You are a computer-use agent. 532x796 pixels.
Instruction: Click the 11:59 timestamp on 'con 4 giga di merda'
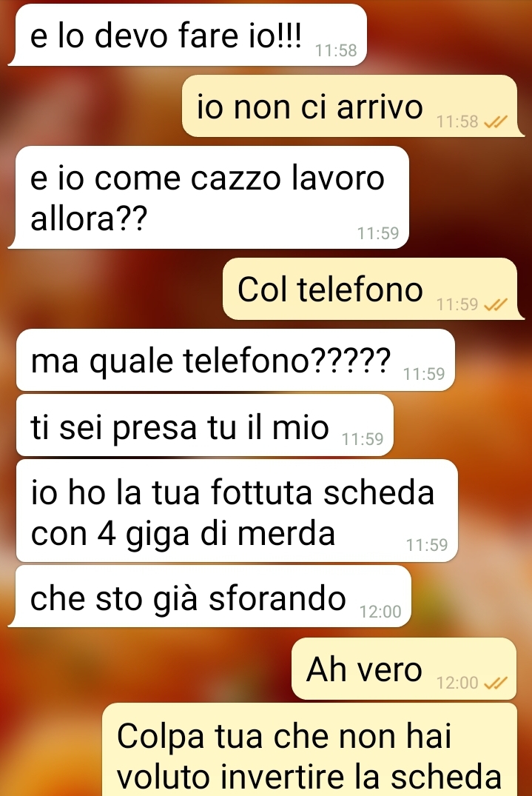click(427, 545)
